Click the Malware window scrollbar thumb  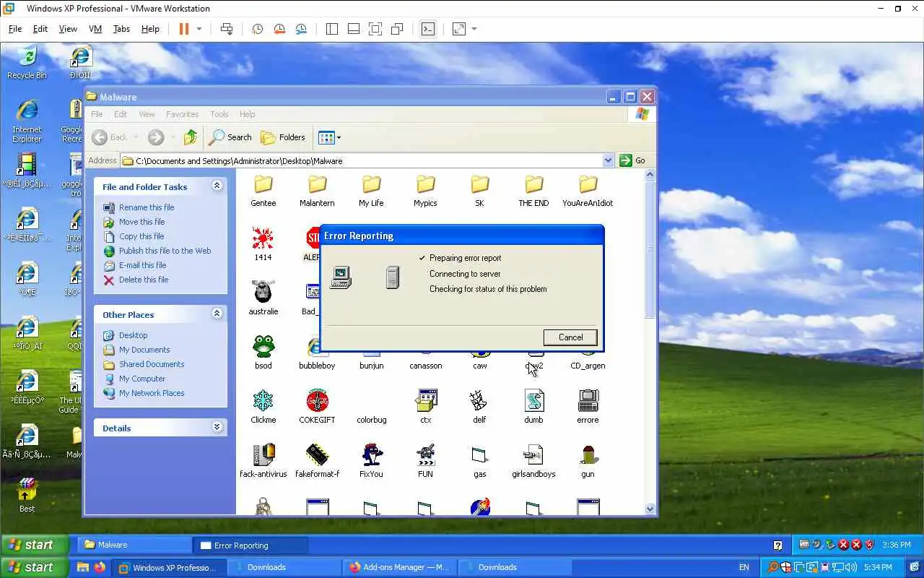[650, 249]
